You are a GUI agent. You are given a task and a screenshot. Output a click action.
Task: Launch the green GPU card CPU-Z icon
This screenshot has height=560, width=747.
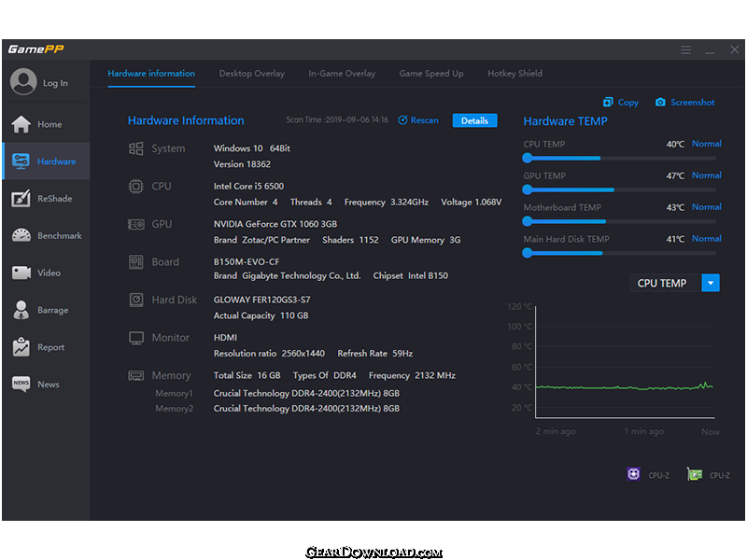click(x=695, y=474)
